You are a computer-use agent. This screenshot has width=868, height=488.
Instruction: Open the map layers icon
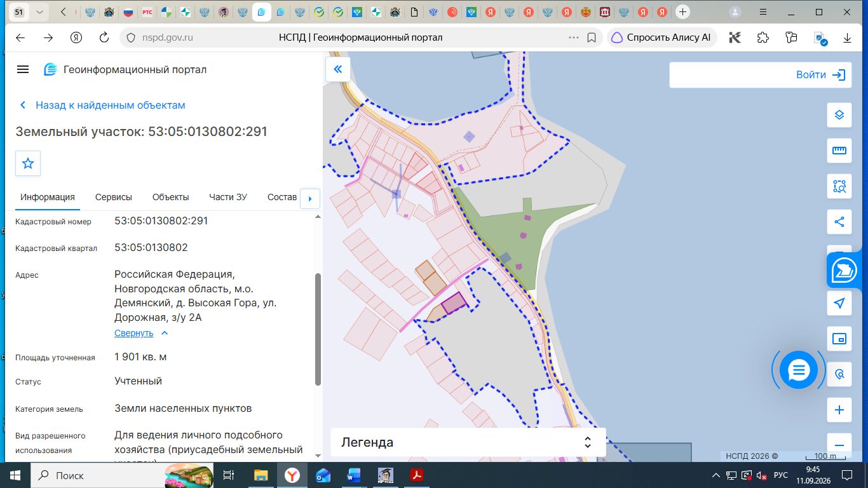point(839,115)
